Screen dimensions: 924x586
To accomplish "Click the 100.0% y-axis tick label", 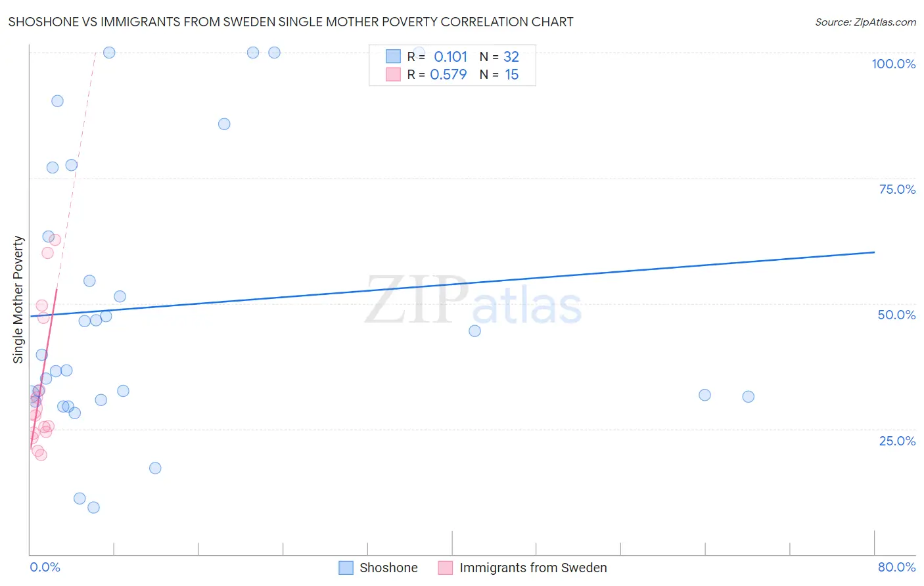I will click(x=893, y=64).
